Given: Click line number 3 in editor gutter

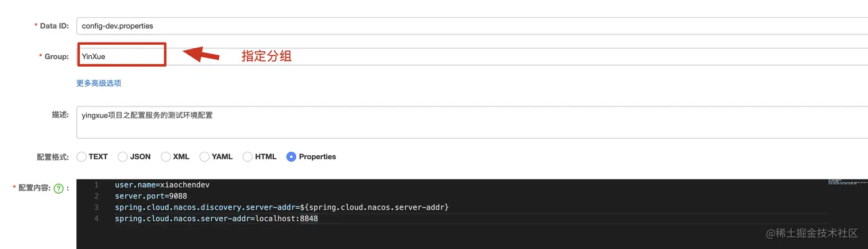Looking at the screenshot, I should click(x=96, y=207).
